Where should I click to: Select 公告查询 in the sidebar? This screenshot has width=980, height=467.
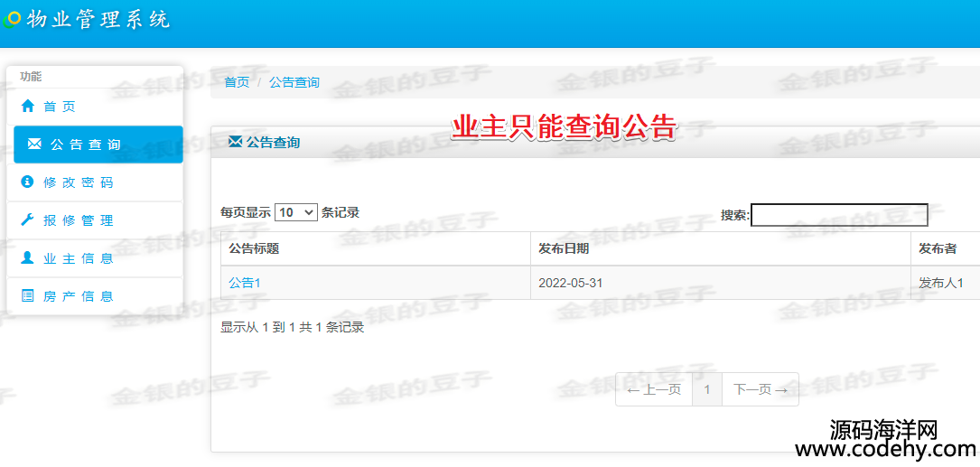(98, 145)
